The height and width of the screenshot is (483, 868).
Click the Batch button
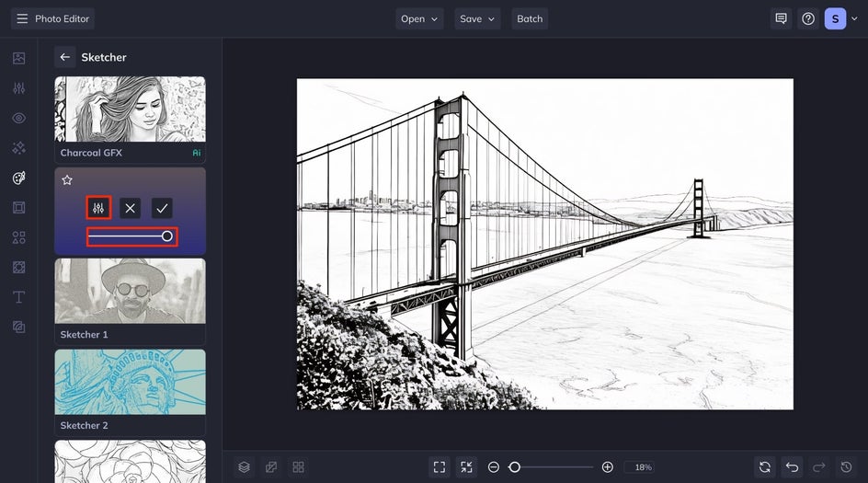click(x=530, y=18)
